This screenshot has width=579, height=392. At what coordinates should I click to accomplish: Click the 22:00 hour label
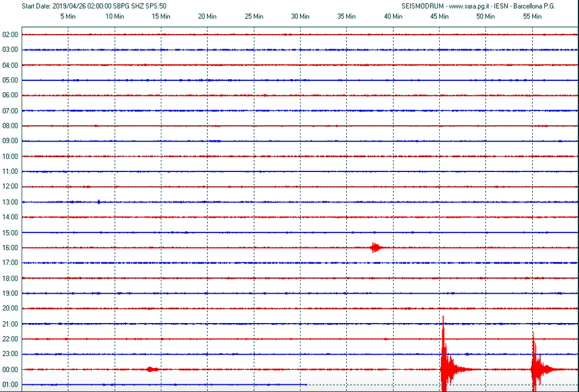[10, 339]
